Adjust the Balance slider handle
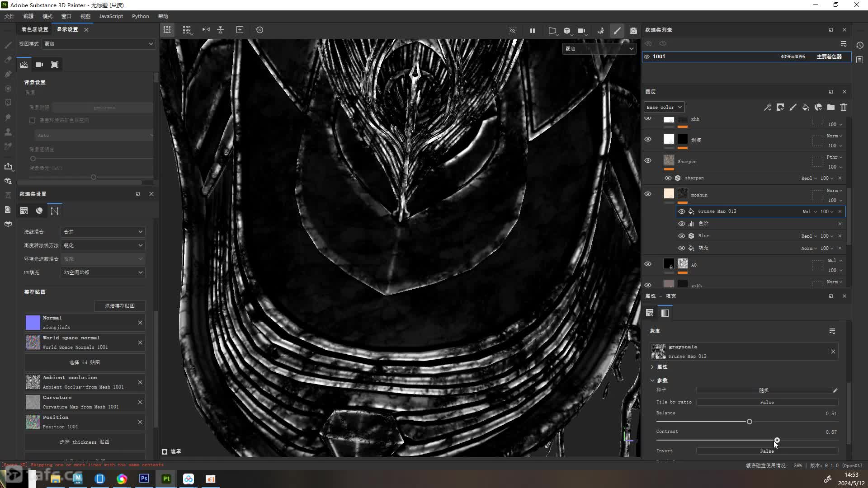Screen dimensions: 868x488 point(750,422)
